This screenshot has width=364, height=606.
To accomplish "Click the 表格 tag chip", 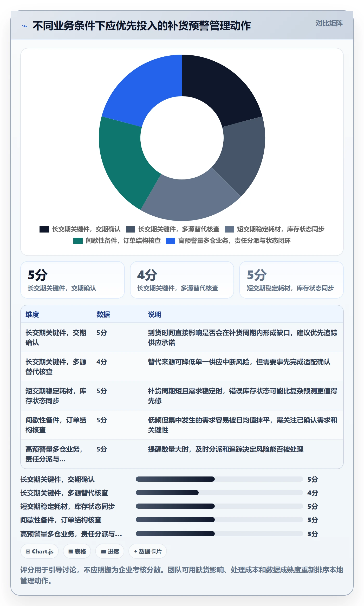I will [x=77, y=551].
